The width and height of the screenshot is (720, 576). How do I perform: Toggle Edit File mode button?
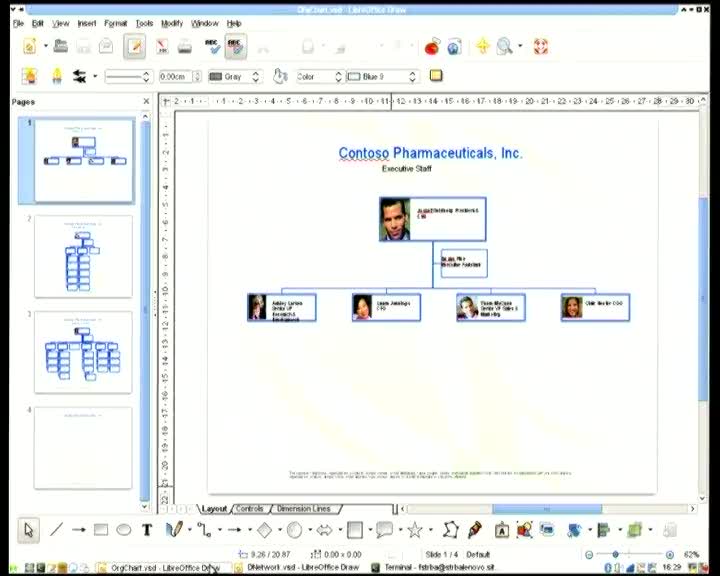click(x=135, y=46)
